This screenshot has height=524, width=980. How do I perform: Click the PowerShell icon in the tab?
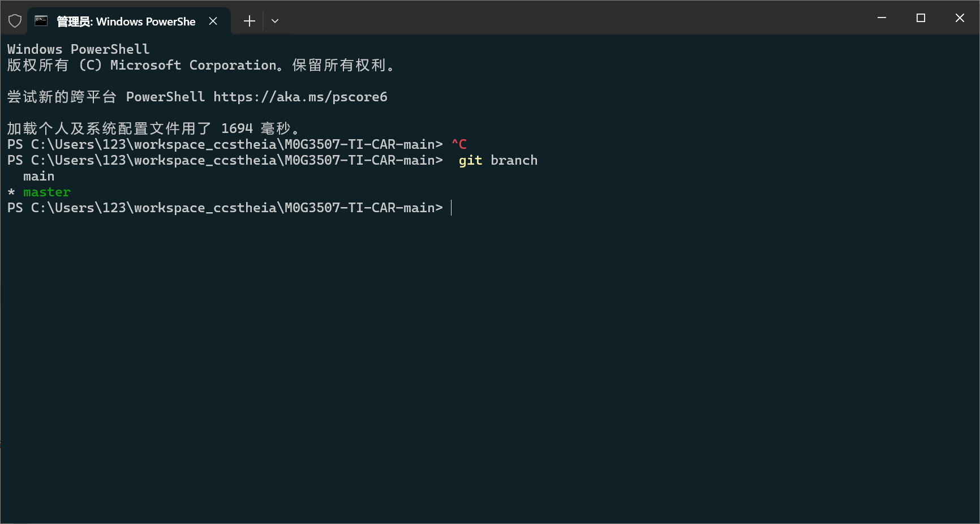click(41, 22)
